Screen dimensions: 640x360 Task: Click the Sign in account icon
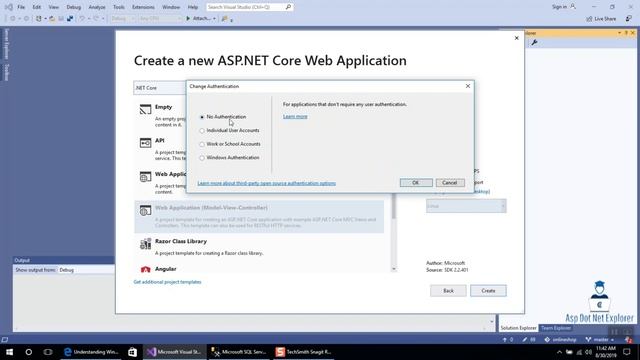(573, 7)
